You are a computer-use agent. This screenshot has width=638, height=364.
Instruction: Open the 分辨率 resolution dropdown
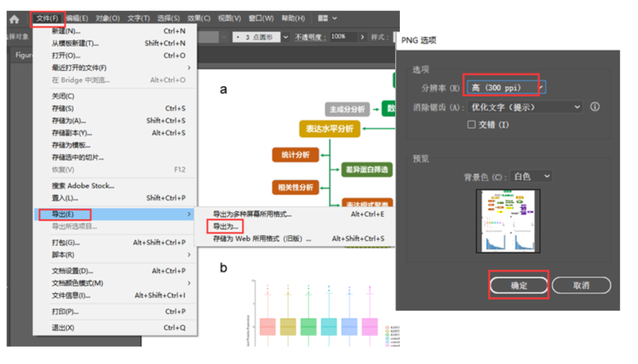point(506,88)
